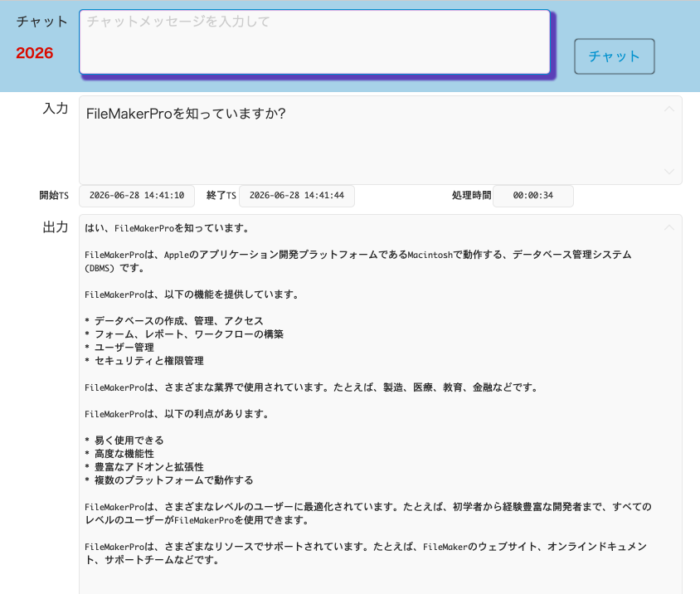Viewport: 700px width, 594px height.
Task: Click bullet 豊富なアドオンと拡張性
Action: pyautogui.click(x=144, y=467)
